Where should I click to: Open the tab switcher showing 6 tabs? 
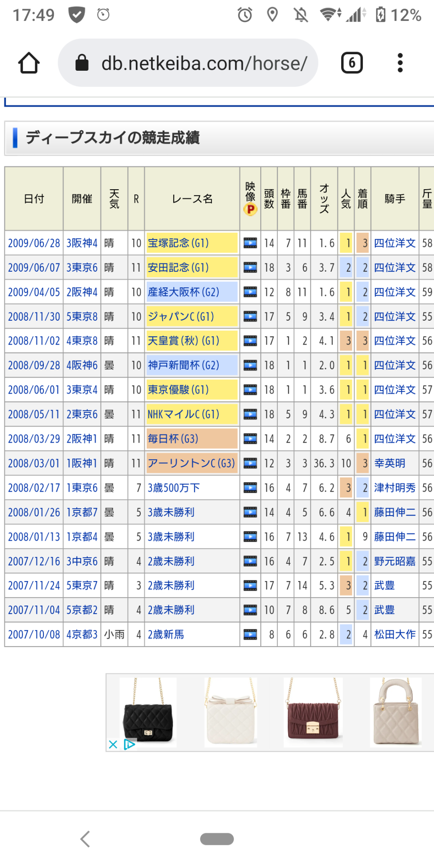coord(352,63)
